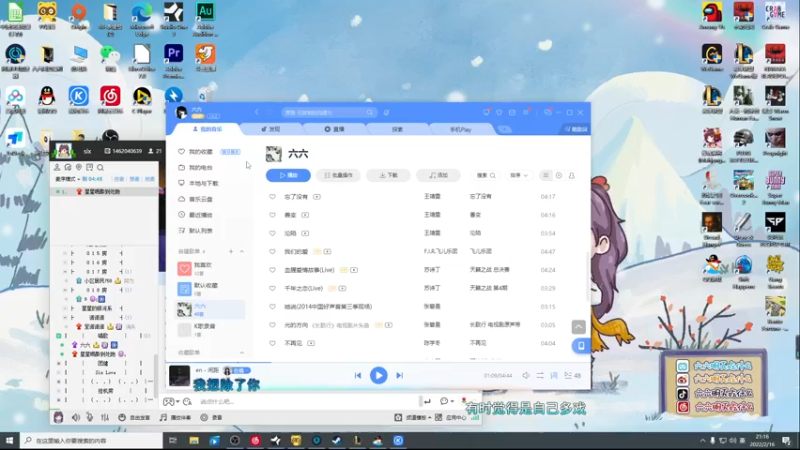Collapse the 017房 channel tree node
This screenshot has height=450, width=800.
tap(65, 271)
